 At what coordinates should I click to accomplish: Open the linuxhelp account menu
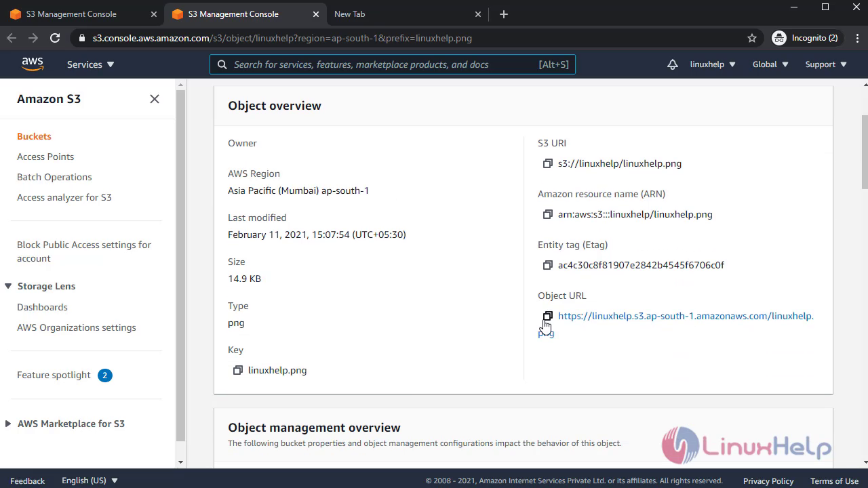click(713, 64)
